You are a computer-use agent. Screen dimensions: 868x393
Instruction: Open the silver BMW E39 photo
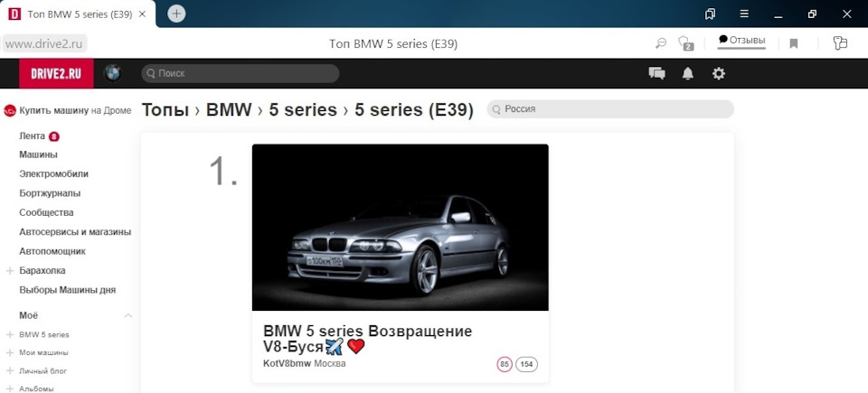click(401, 228)
